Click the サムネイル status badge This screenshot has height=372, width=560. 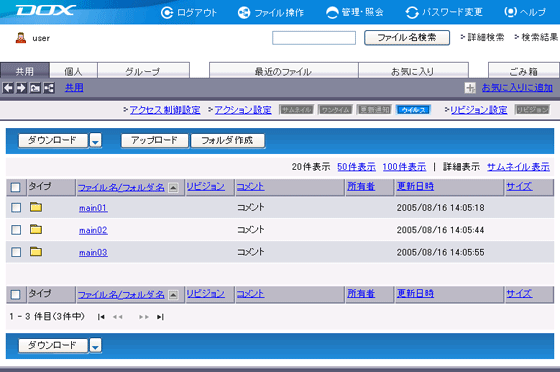(296, 110)
